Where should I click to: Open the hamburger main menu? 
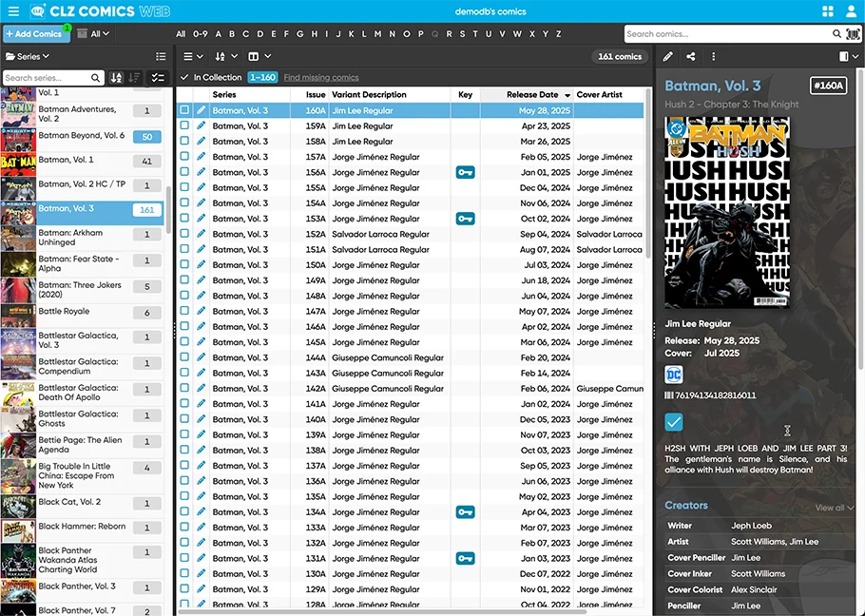(x=13, y=11)
